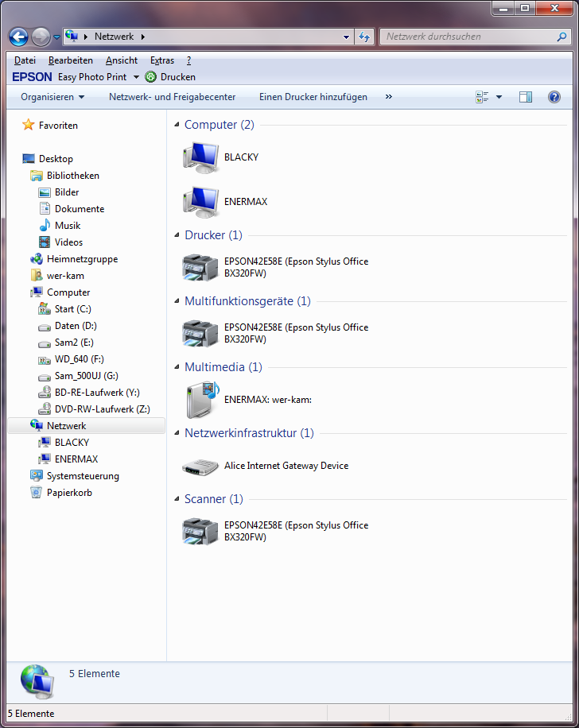This screenshot has height=728, width=579.
Task: Click the Back navigation arrow button
Action: click(x=18, y=37)
